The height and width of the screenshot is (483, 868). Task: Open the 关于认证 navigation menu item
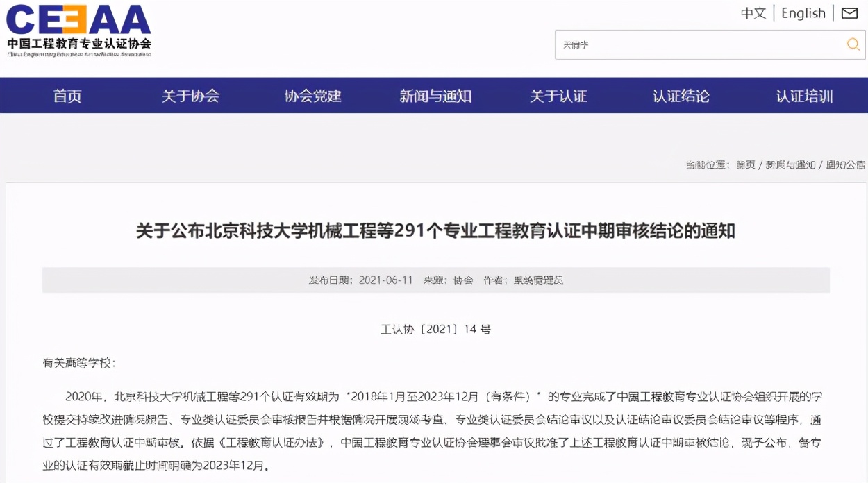[x=560, y=96]
